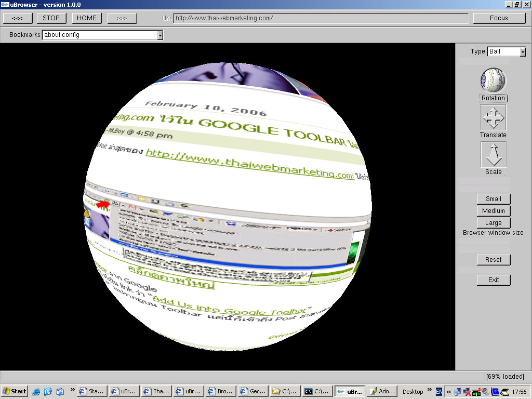Click the Reset button
The width and height of the screenshot is (532, 399).
[x=494, y=260]
